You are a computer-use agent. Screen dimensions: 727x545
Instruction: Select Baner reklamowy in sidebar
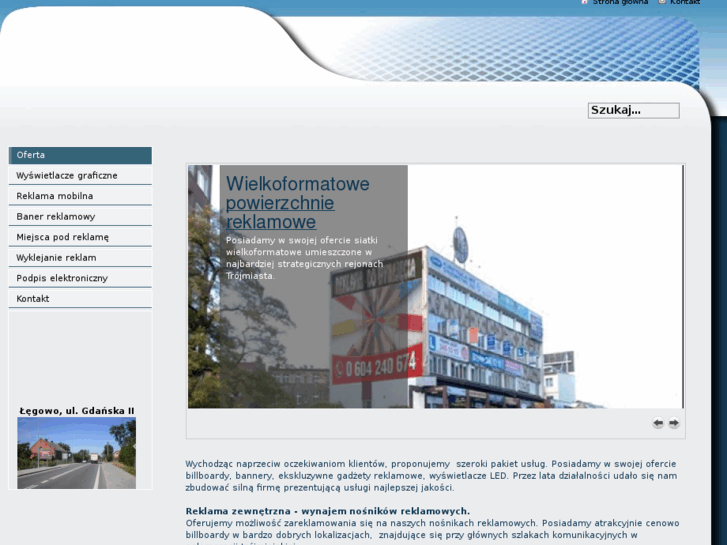pos(80,217)
